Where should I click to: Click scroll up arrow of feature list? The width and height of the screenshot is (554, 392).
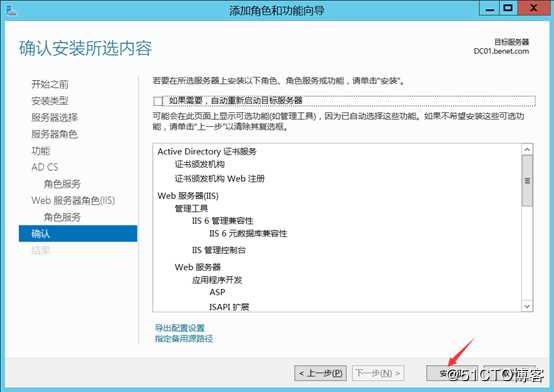[x=527, y=150]
